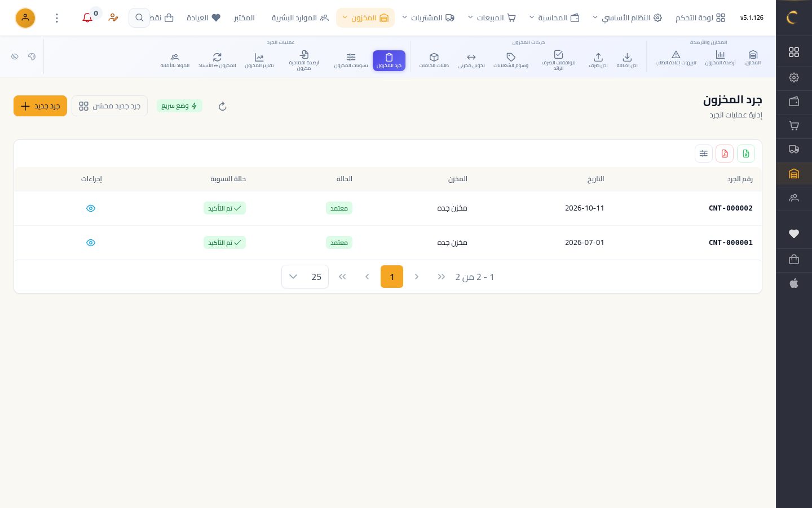Open table column settings sliders icon

[x=704, y=154]
